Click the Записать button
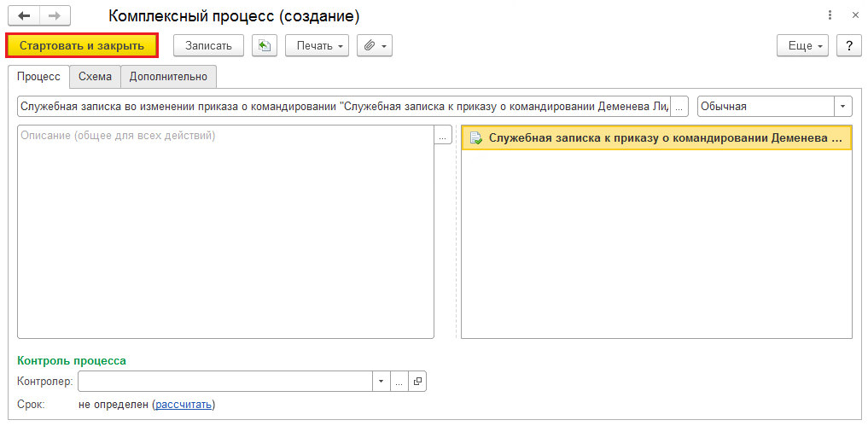 tap(208, 45)
